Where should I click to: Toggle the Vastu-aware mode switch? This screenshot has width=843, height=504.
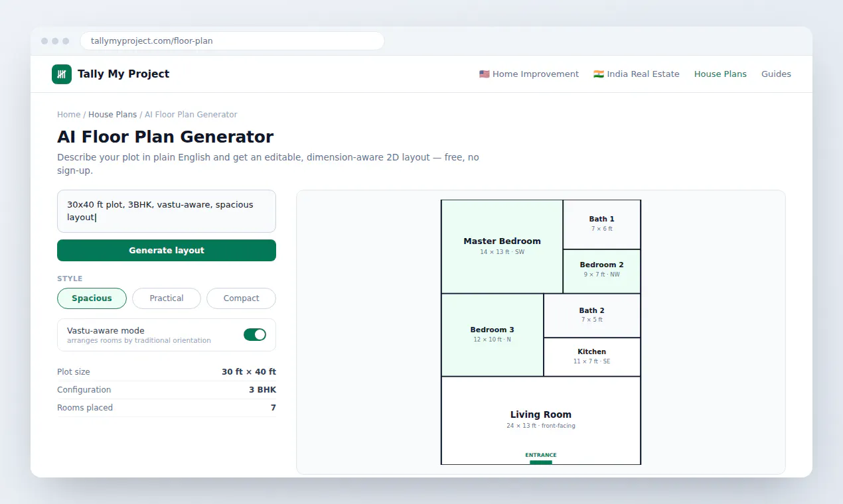click(x=255, y=335)
